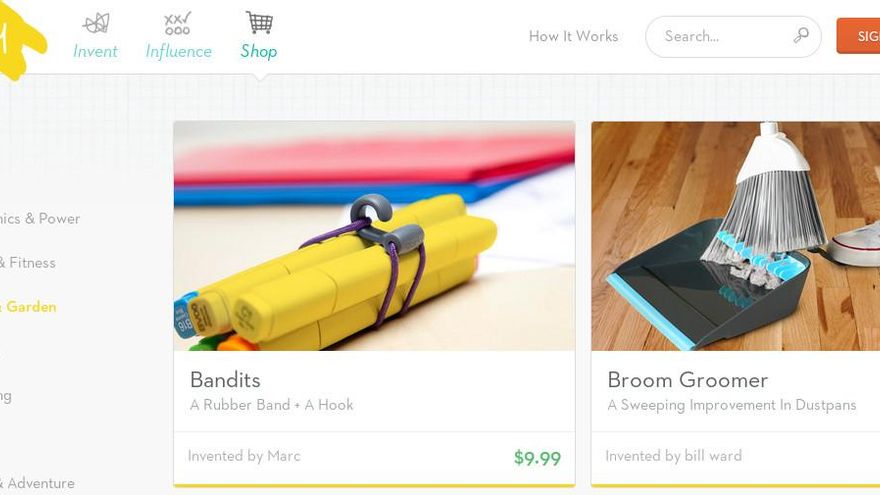Select the Shop tab label
This screenshot has height=495, width=880.
[259, 52]
